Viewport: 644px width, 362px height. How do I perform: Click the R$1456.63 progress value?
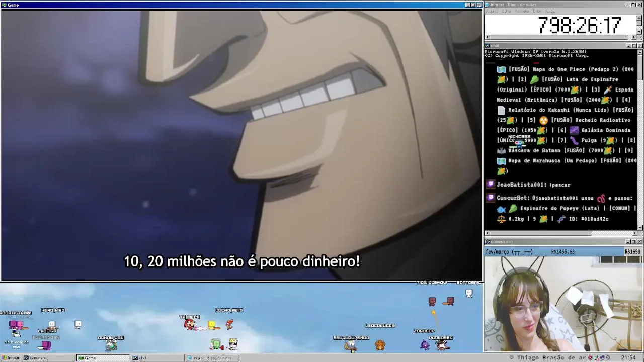(563, 252)
